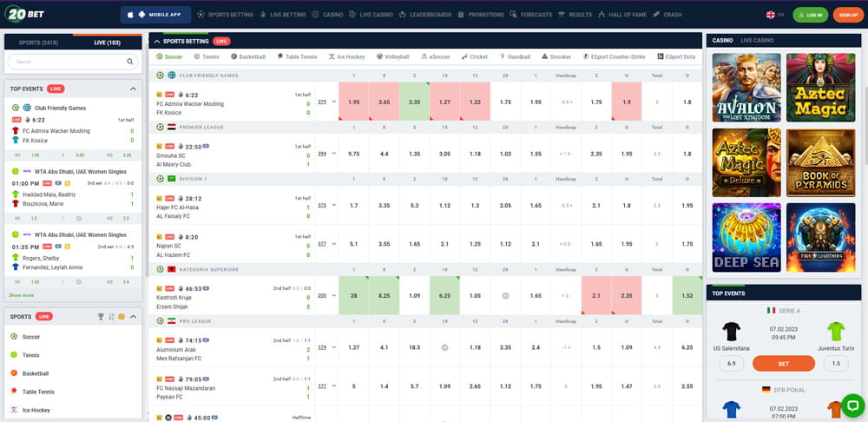
Task: Click the Soccer ball icon in the sidebar sports list
Action: (14, 337)
